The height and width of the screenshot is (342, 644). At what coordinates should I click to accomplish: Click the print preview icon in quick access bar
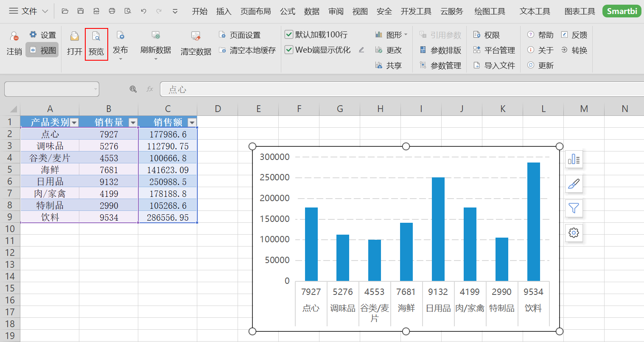pyautogui.click(x=128, y=11)
